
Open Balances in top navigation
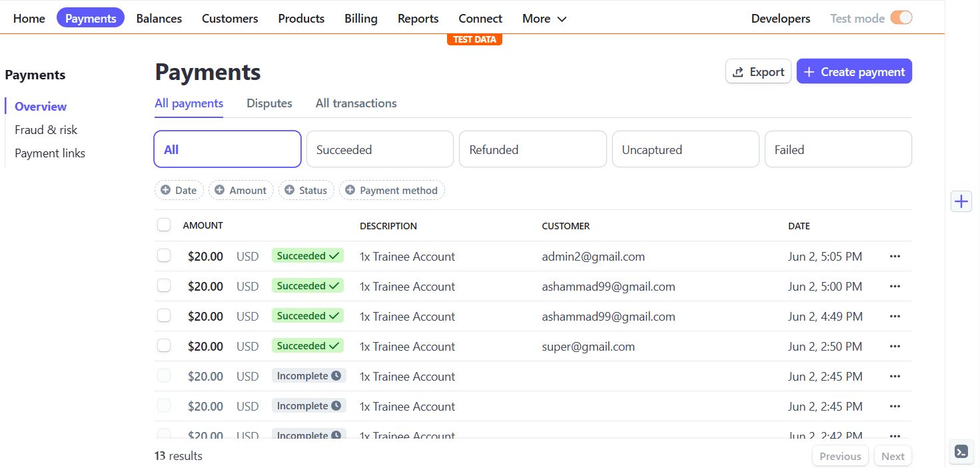(x=159, y=19)
